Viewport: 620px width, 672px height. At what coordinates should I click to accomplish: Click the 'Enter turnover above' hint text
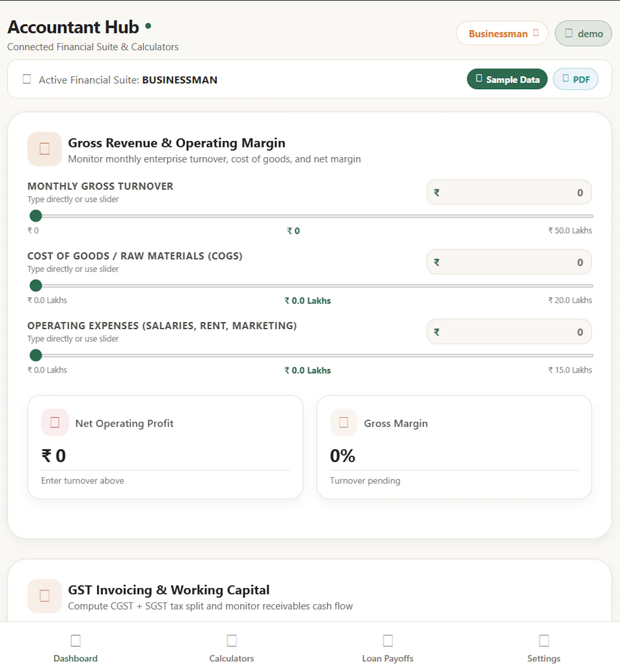[x=83, y=481]
